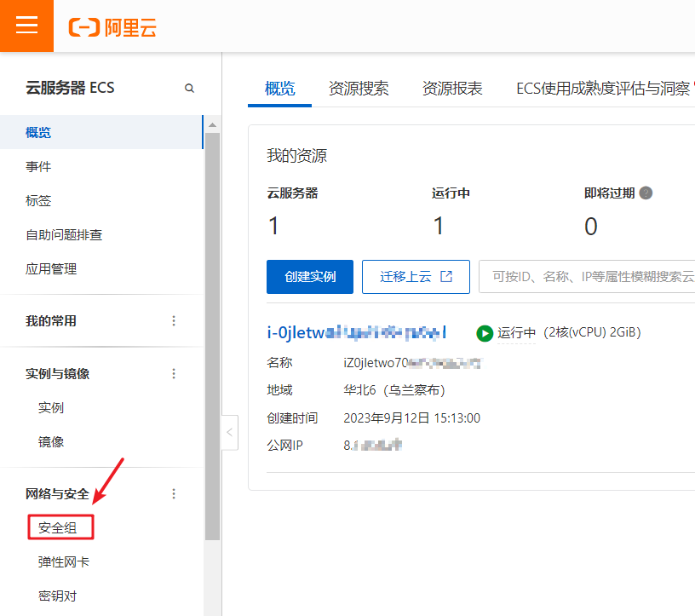Screen dimensions: 695x616
Task: Open the instance ID link i-0jletw
Action: 356,332
